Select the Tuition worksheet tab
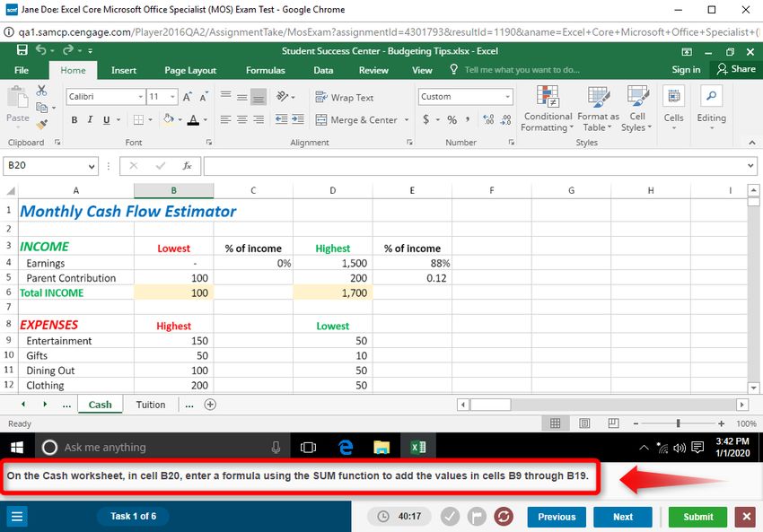763x532 pixels. coord(151,405)
